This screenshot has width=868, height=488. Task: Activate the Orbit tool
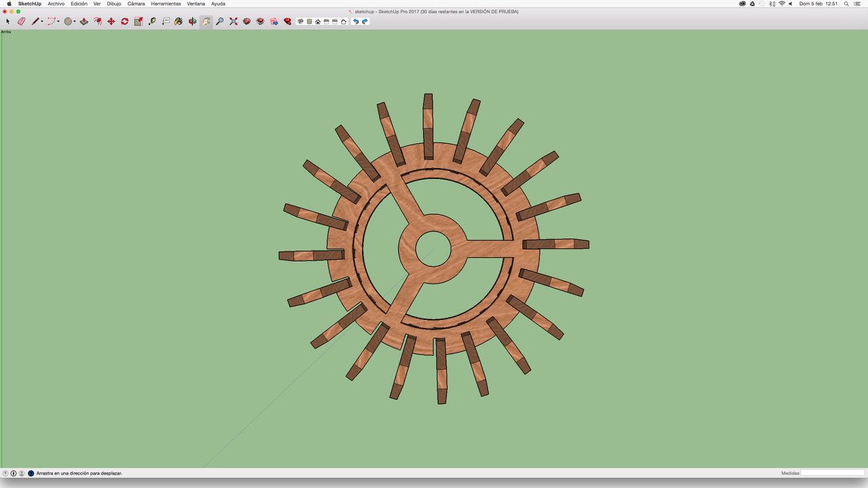(193, 22)
